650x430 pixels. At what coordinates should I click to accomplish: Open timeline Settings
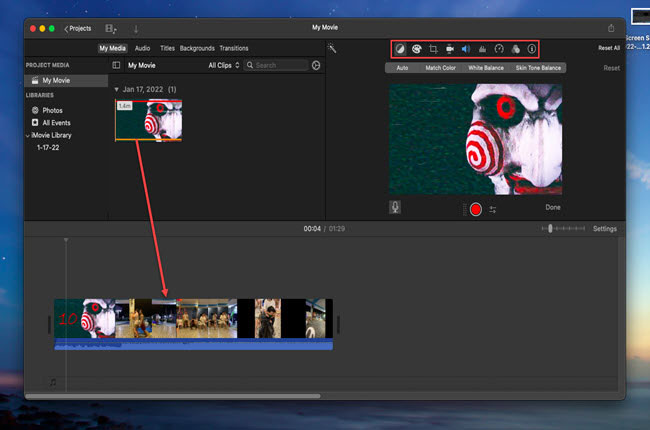pyautogui.click(x=604, y=229)
